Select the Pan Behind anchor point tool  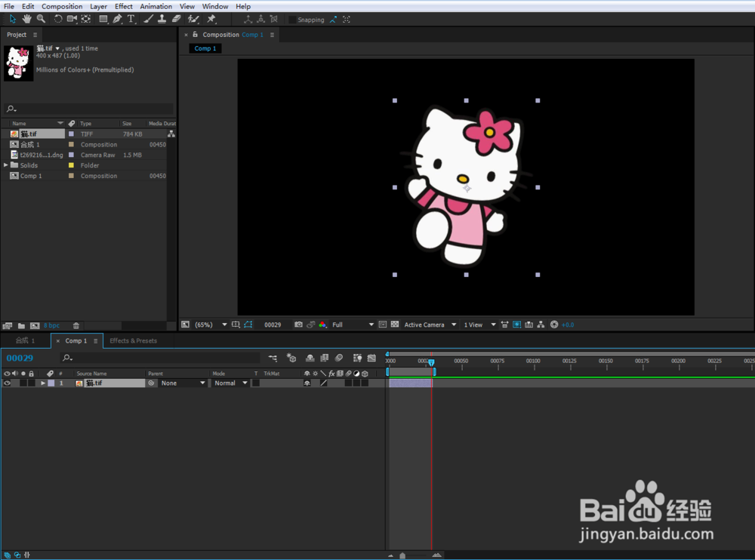[86, 19]
